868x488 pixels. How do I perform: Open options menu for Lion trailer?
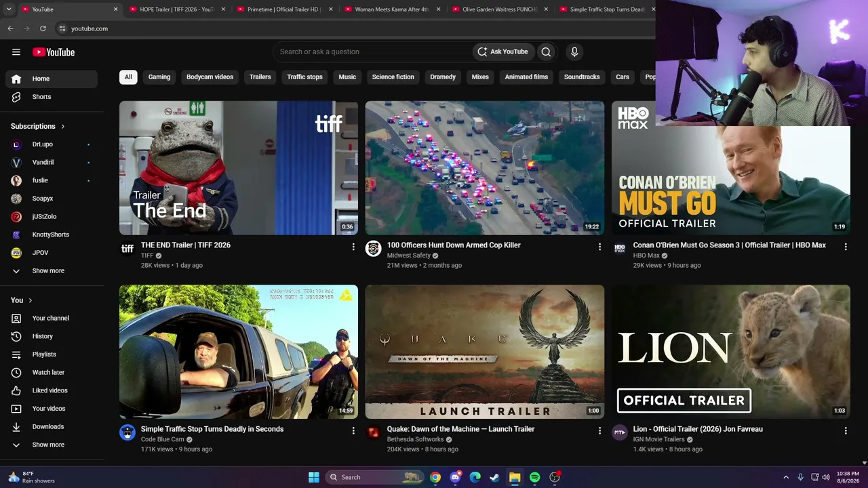pyautogui.click(x=846, y=430)
